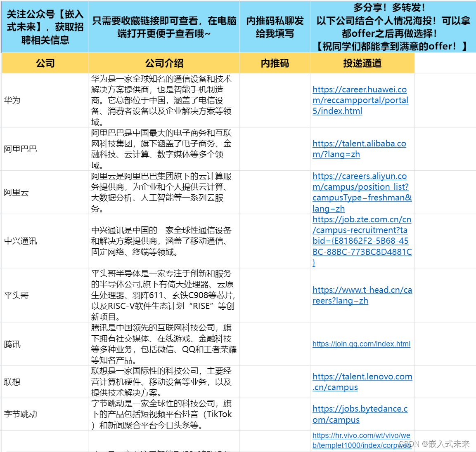Select the empty 内推码 cell for 字节跳动
476x452 pixels.
pyautogui.click(x=275, y=414)
